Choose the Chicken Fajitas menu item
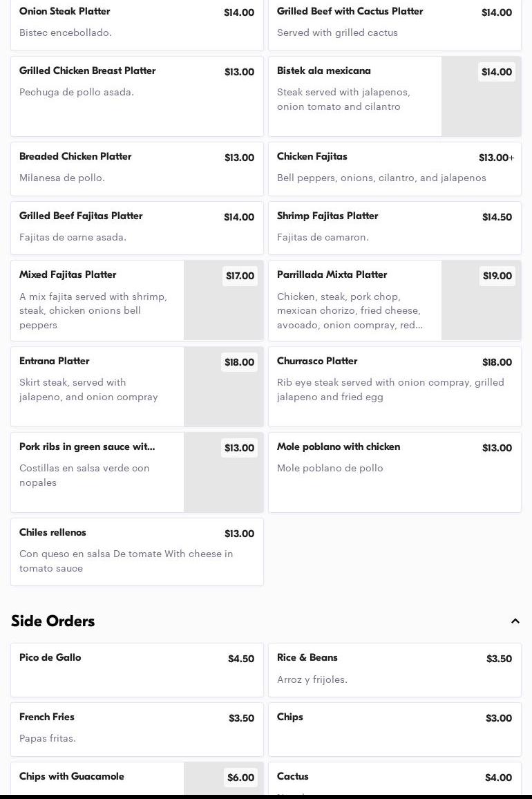The width and height of the screenshot is (532, 799). (x=395, y=169)
